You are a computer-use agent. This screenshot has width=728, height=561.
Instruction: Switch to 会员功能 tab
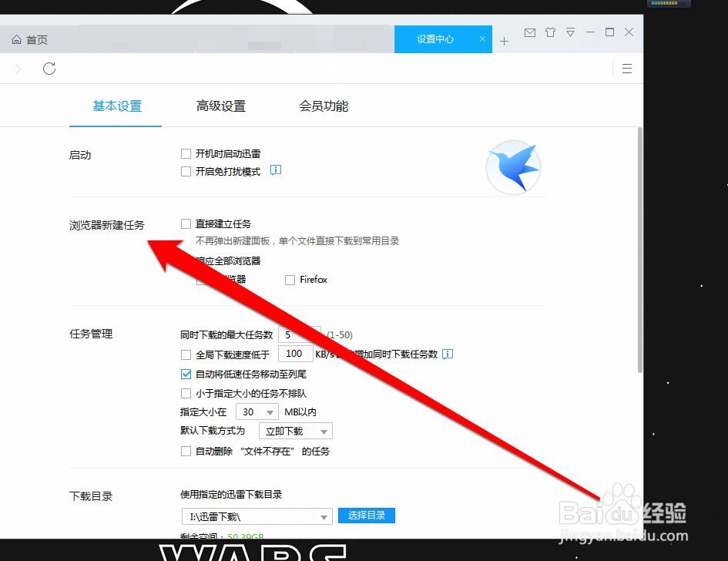click(323, 106)
